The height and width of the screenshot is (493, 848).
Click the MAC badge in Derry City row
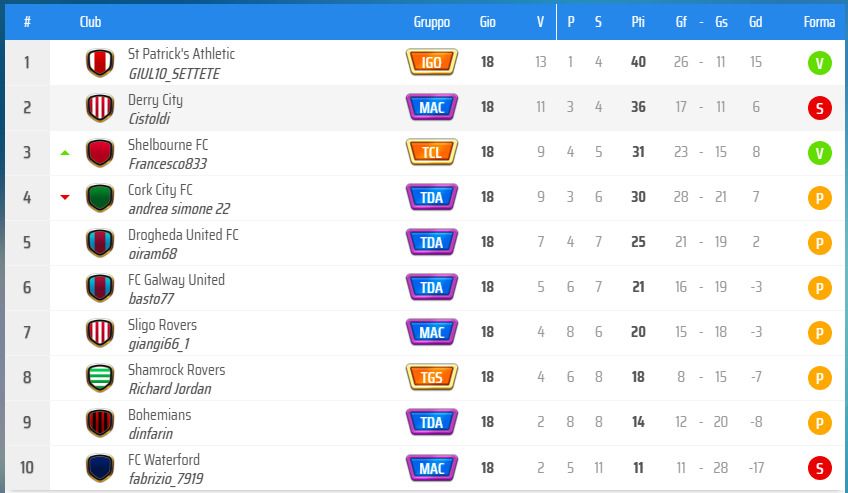(x=432, y=107)
